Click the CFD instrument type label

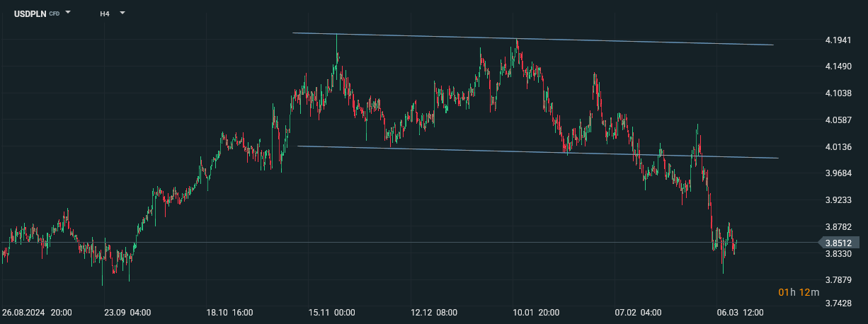(55, 14)
